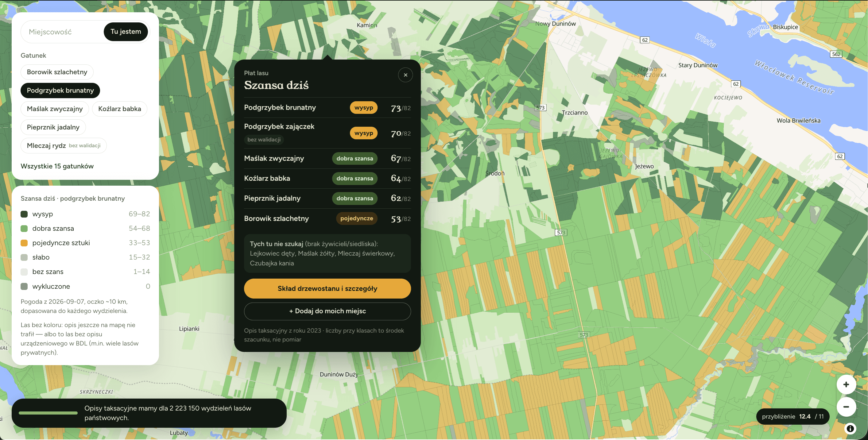Screen dimensions: 868x440
Task: Select Mleczaj rydz species chip
Action: tap(64, 145)
